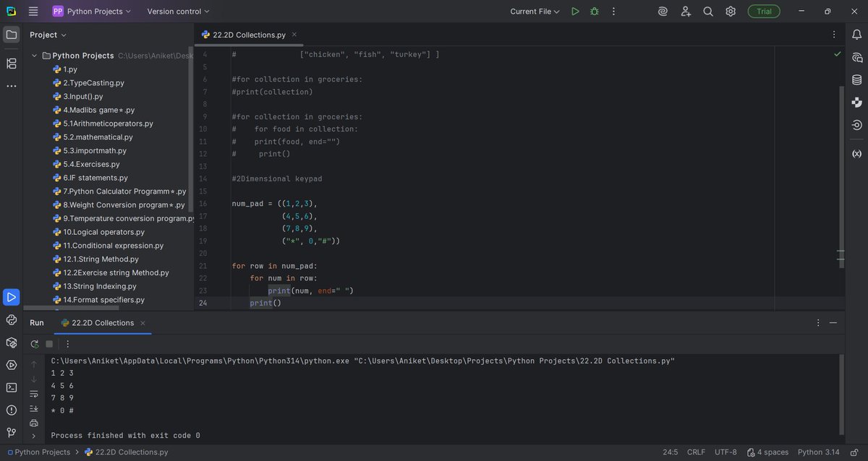Toggle soft-wrap in Run console
Image resolution: width=868 pixels, height=461 pixels.
click(34, 394)
